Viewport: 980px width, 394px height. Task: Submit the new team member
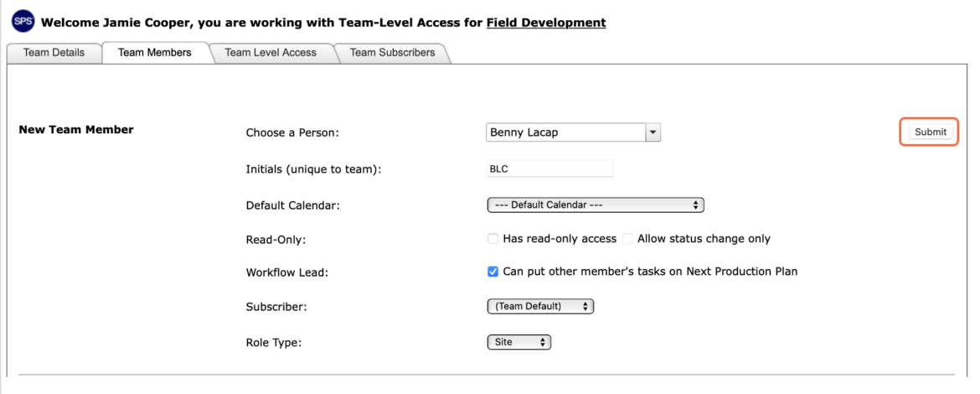pyautogui.click(x=931, y=132)
